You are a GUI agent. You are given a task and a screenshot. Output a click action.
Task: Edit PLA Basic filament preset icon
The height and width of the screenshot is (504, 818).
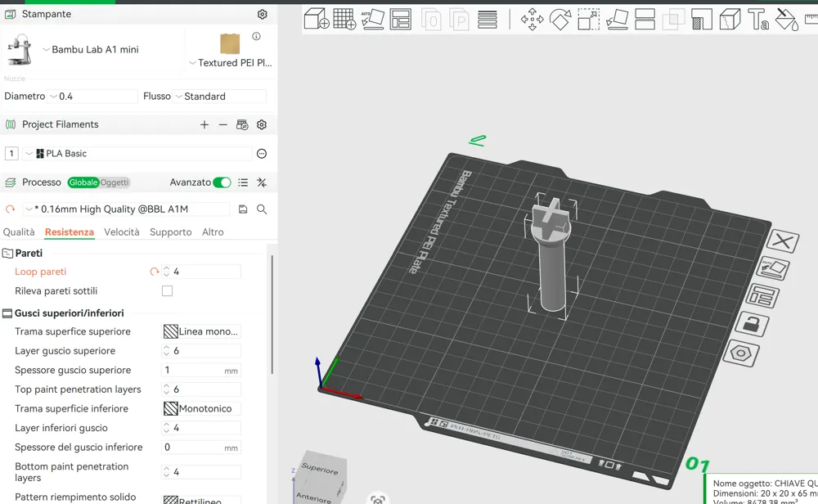pos(262,153)
